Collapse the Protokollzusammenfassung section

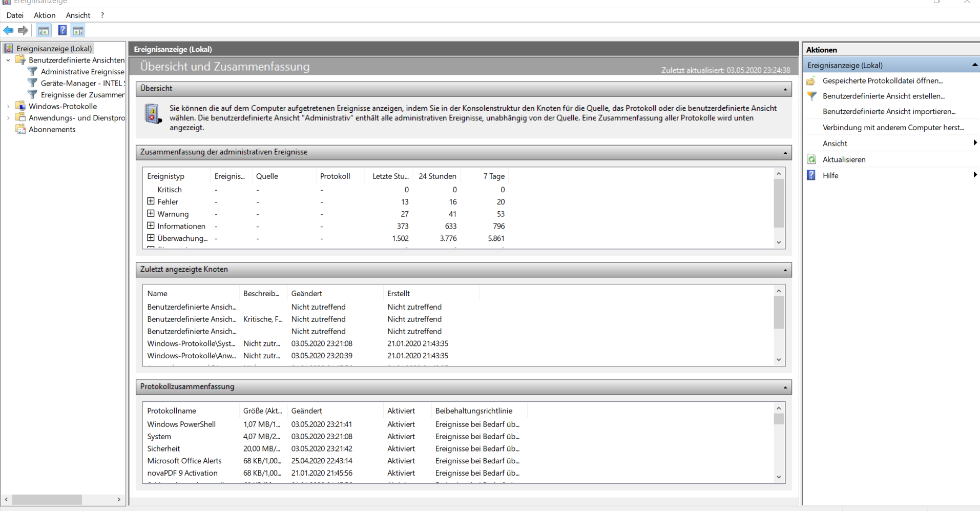[785, 388]
